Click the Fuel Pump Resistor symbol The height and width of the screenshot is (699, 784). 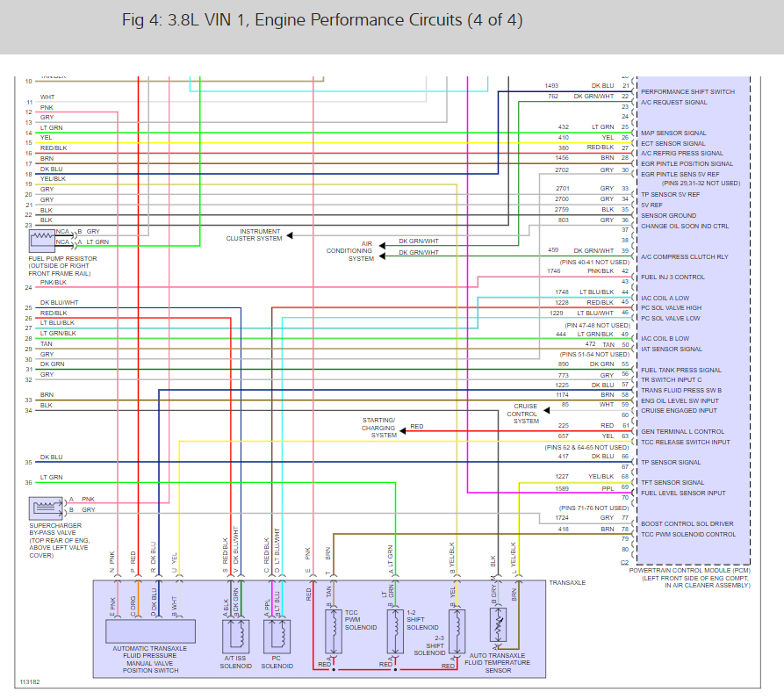(42, 241)
